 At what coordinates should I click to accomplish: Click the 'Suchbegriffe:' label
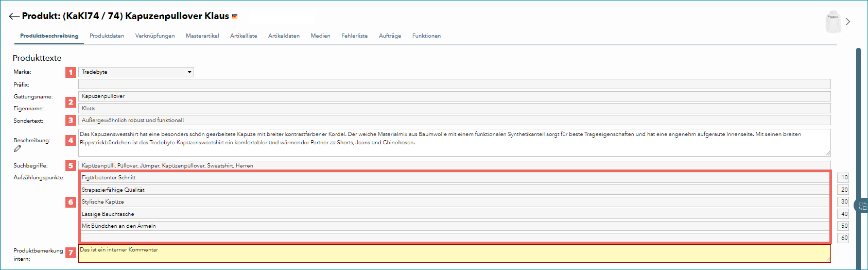pyautogui.click(x=30, y=166)
